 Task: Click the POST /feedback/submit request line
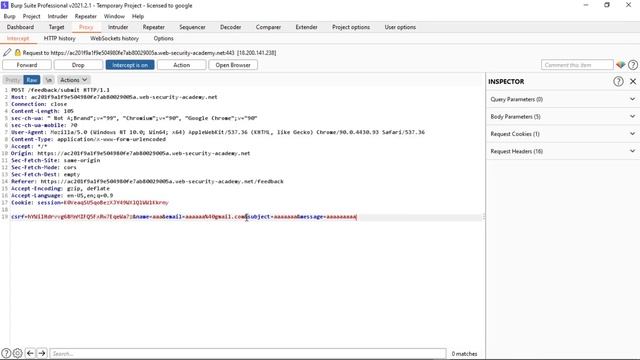60,90
